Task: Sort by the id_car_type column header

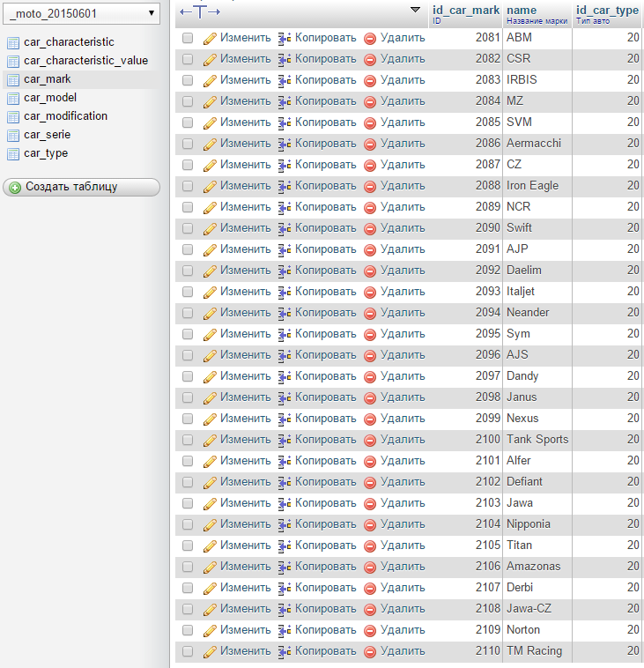Action: point(607,11)
